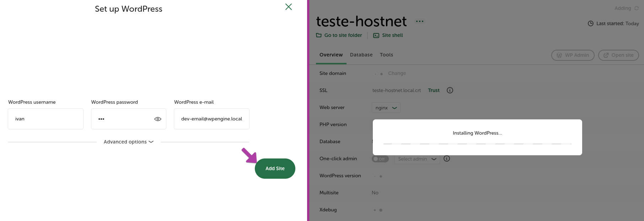Click the clock icon beside Last started
The width and height of the screenshot is (644, 221).
[591, 23]
